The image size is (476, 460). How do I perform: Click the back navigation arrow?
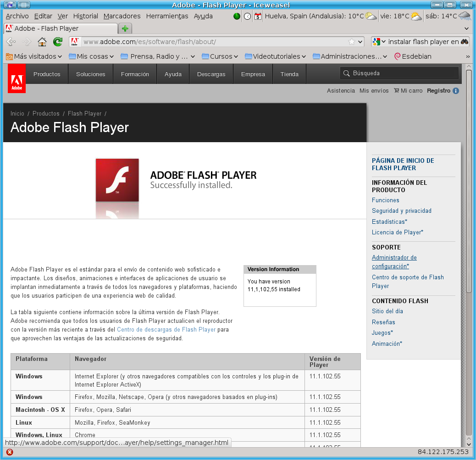click(11, 42)
